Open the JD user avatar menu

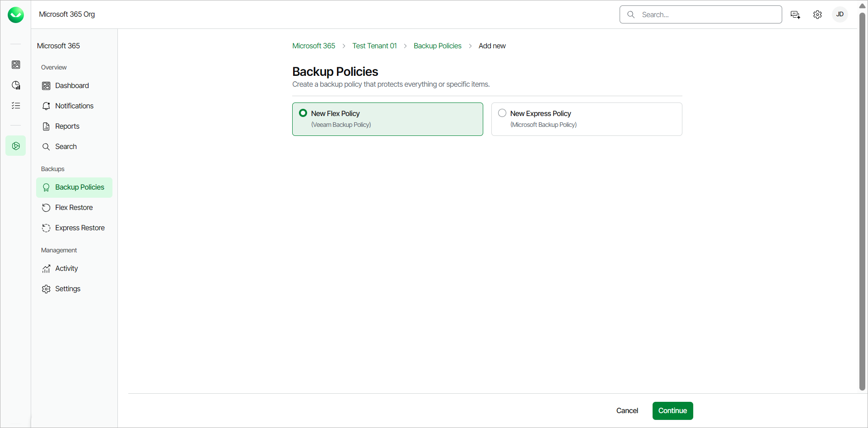[x=840, y=14]
